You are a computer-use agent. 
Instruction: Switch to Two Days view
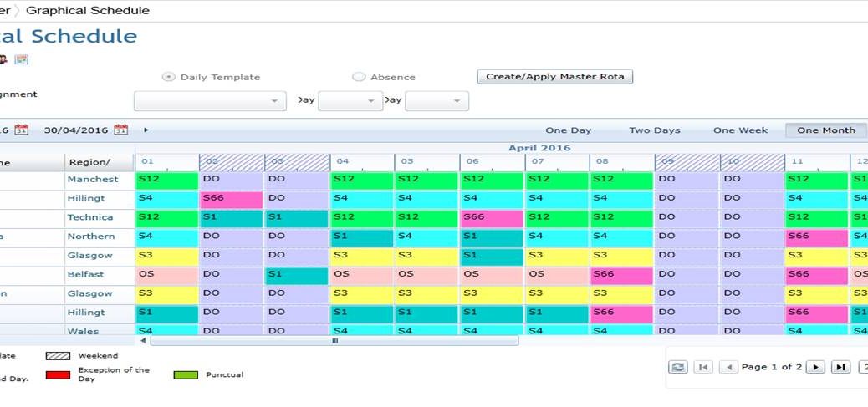(654, 130)
